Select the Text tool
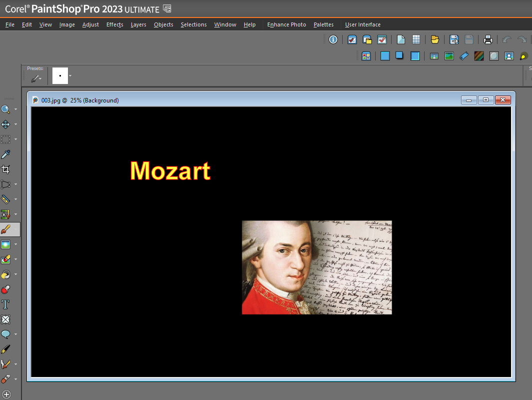Screen dimensions: 532x400 tap(6, 304)
